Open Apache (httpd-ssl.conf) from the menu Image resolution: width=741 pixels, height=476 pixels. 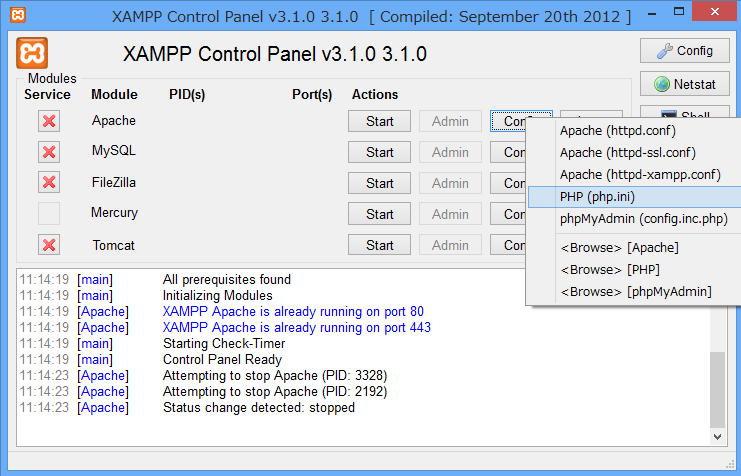tap(634, 153)
